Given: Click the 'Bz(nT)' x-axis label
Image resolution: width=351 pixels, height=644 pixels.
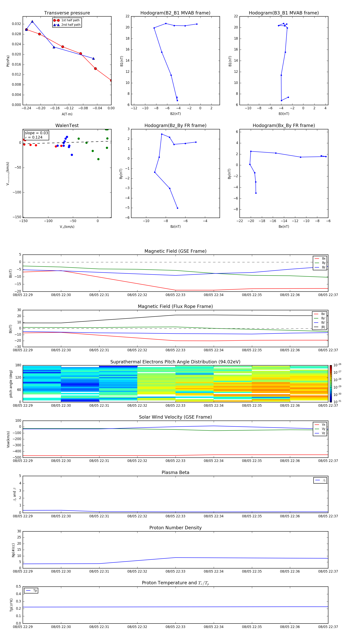Looking at the screenshot, I should [x=175, y=227].
